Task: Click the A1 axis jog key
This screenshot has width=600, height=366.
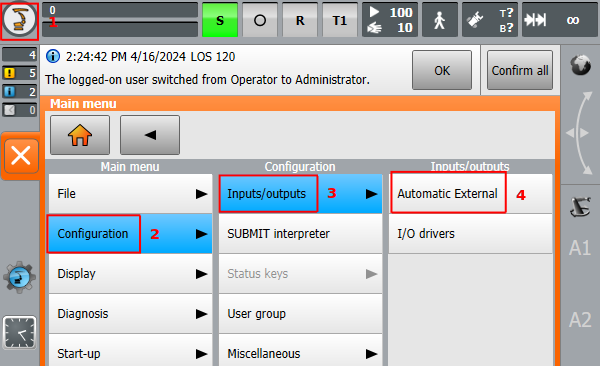Action: 580,248
